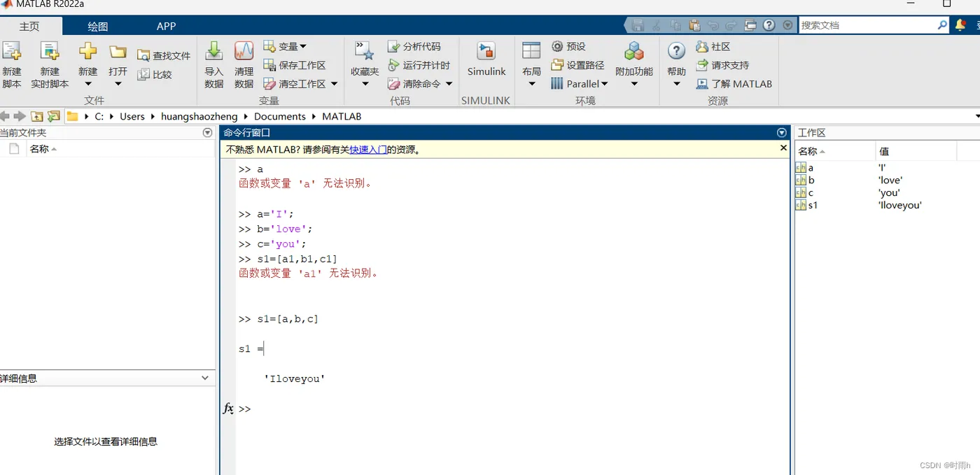Click the 清空工作区 eraser icon
This screenshot has height=475, width=980.
(269, 84)
